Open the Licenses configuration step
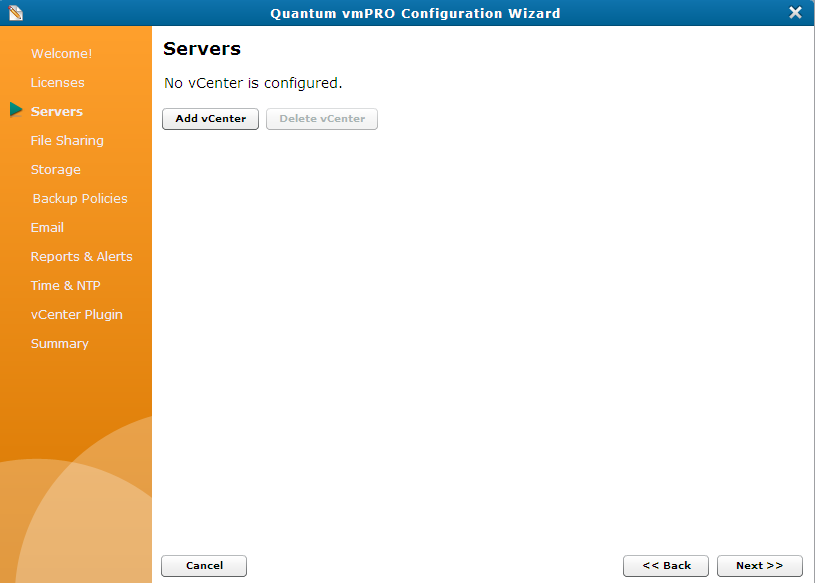This screenshot has width=815, height=583. click(x=57, y=82)
